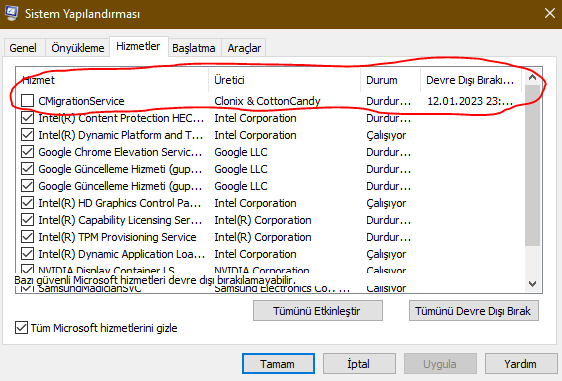
Task: Click Google LLC cell of Chrome Elevation Service
Action: (241, 152)
